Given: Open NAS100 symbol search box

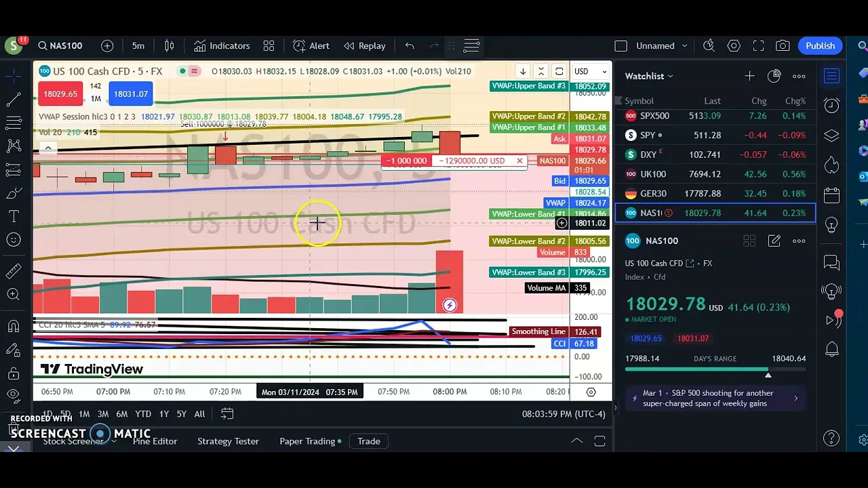Looking at the screenshot, I should [x=60, y=45].
